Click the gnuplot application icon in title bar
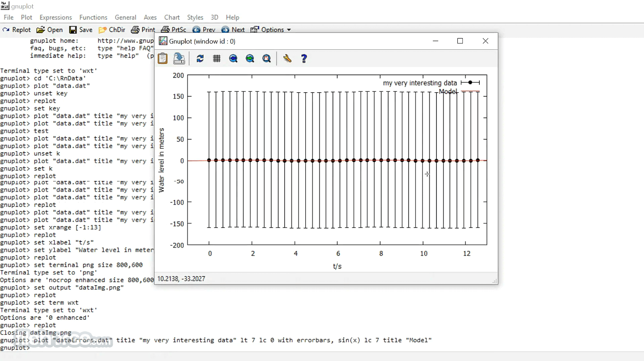Screen dimensions: 644x361 (x=5, y=6)
